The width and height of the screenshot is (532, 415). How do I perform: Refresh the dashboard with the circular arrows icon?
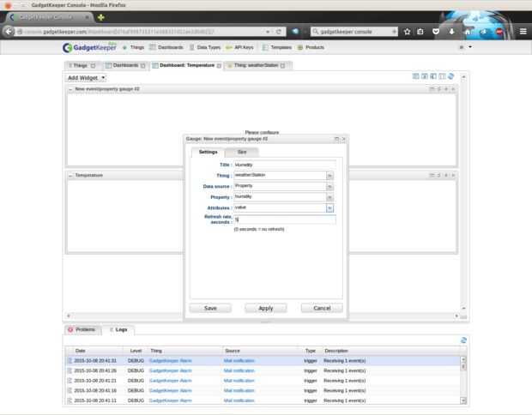tap(450, 76)
